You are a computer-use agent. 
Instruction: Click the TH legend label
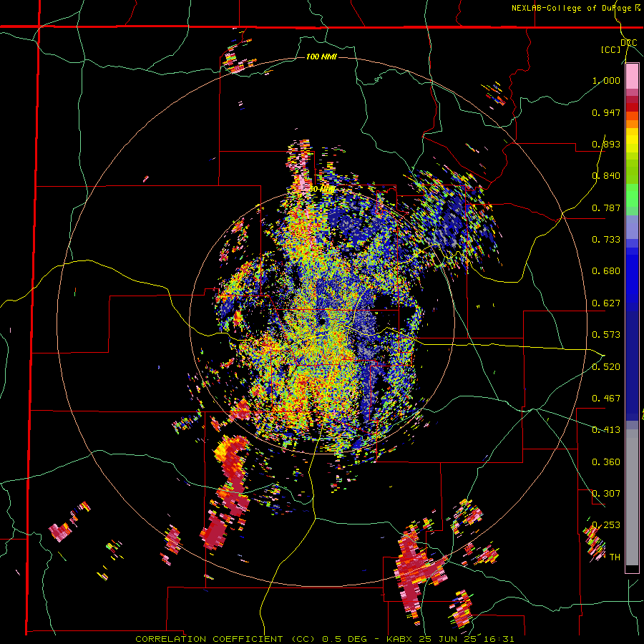[x=615, y=557]
